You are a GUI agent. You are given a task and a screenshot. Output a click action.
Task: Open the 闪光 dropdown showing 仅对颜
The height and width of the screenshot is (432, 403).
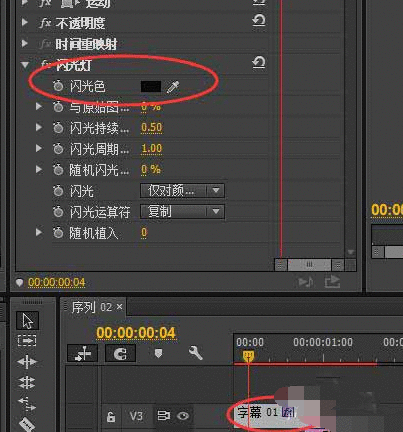point(182,191)
